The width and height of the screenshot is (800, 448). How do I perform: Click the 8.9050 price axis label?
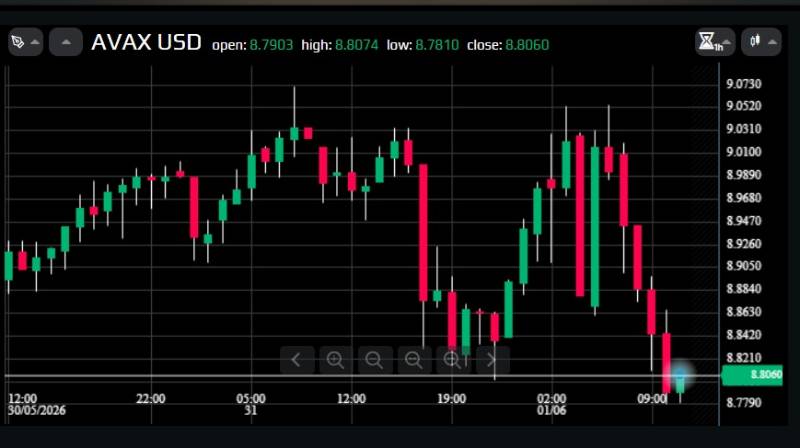[744, 266]
